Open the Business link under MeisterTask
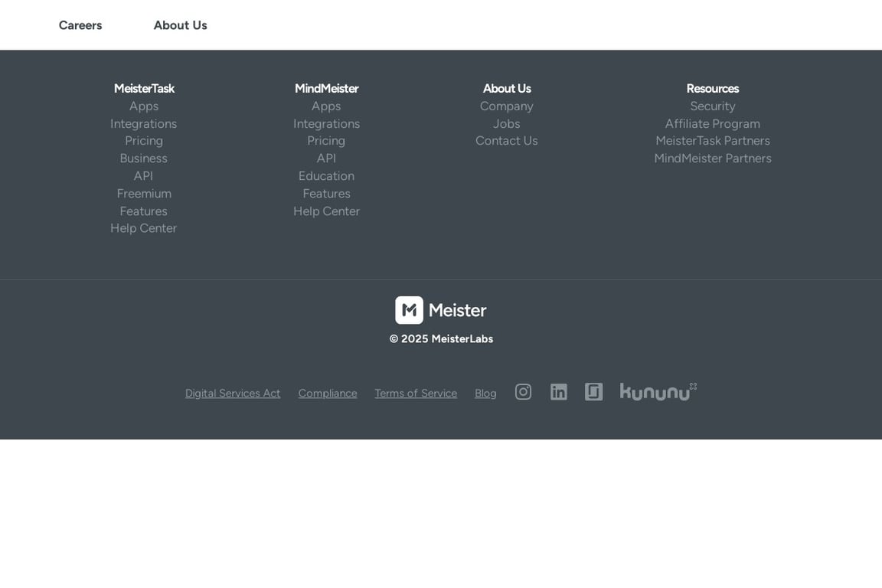 [143, 158]
